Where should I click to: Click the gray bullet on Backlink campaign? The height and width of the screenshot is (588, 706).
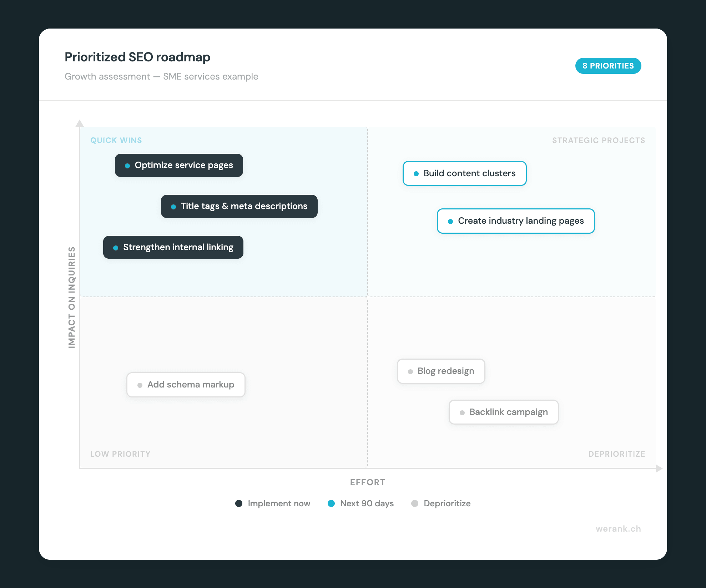[462, 412]
